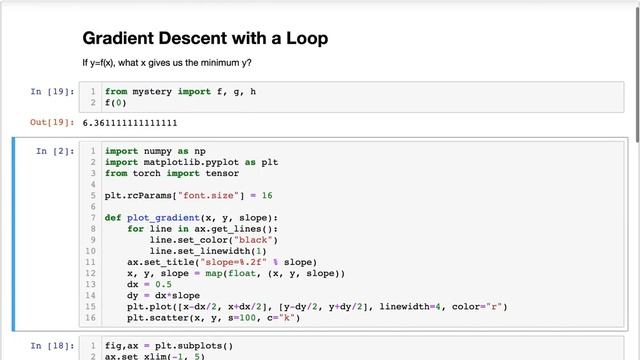Click the Out[19] output prompt
The height and width of the screenshot is (360, 640).
(x=52, y=122)
